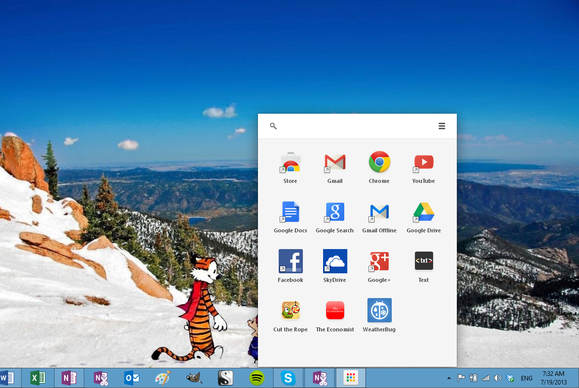The height and width of the screenshot is (388, 579).
Task: Open the app launcher hamburger menu
Action: (442, 126)
